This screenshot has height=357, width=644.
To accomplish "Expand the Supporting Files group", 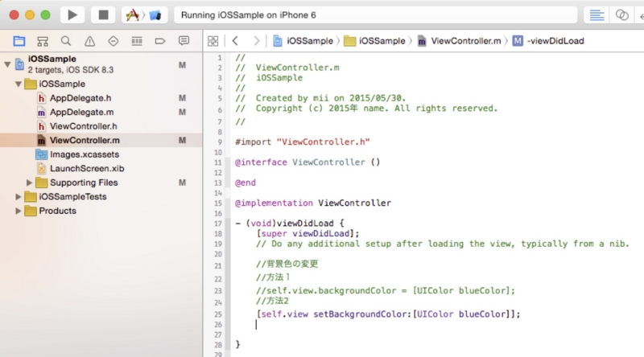I will [x=29, y=183].
